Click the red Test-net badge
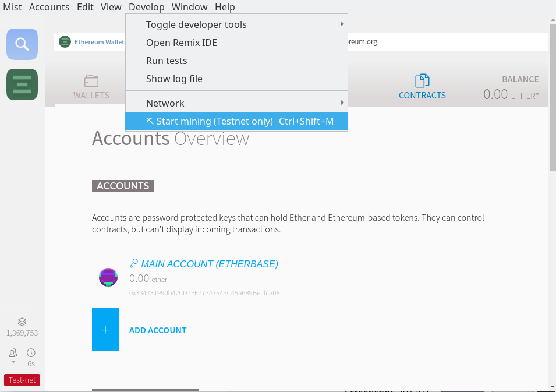Viewport: 556px width, 392px height. (x=22, y=380)
